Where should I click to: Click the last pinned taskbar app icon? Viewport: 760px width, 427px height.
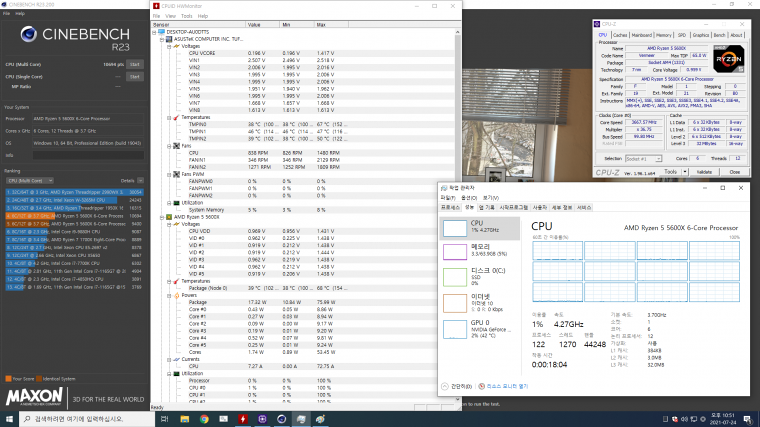[320, 419]
